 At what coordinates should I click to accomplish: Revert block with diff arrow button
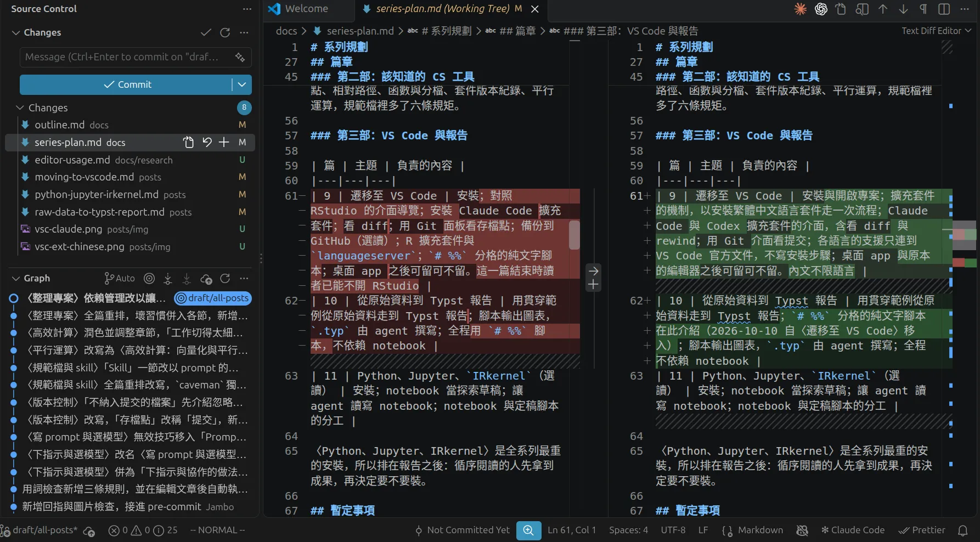click(x=593, y=270)
